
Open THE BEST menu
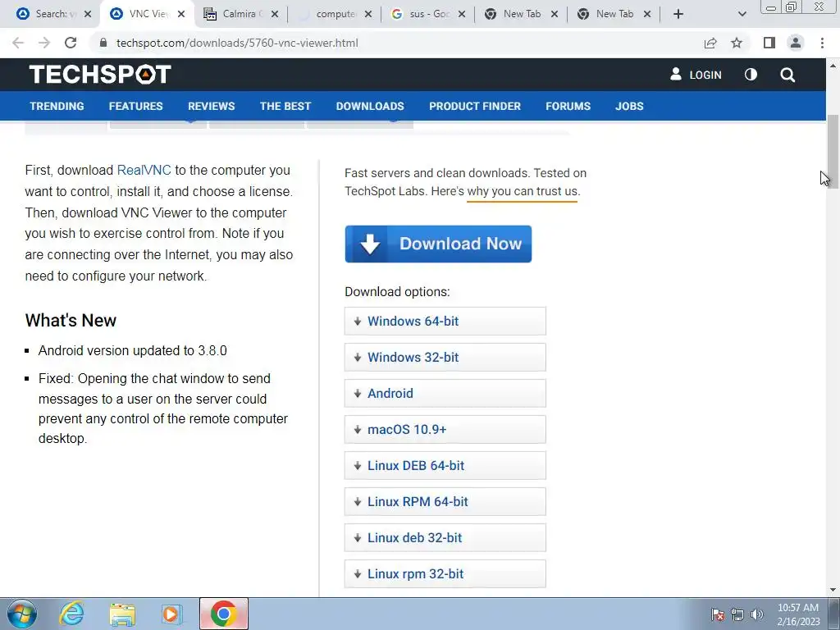(285, 106)
